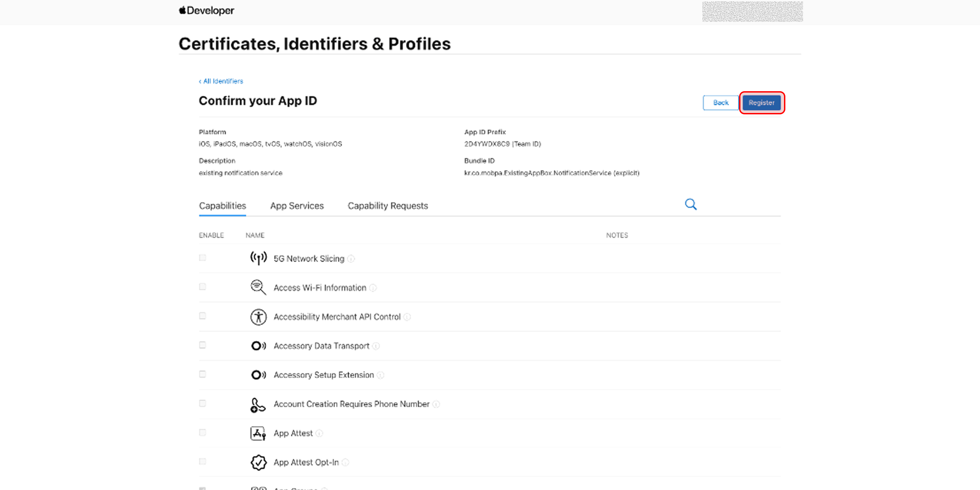Click the Accessory Setup Extension icon

[258, 375]
